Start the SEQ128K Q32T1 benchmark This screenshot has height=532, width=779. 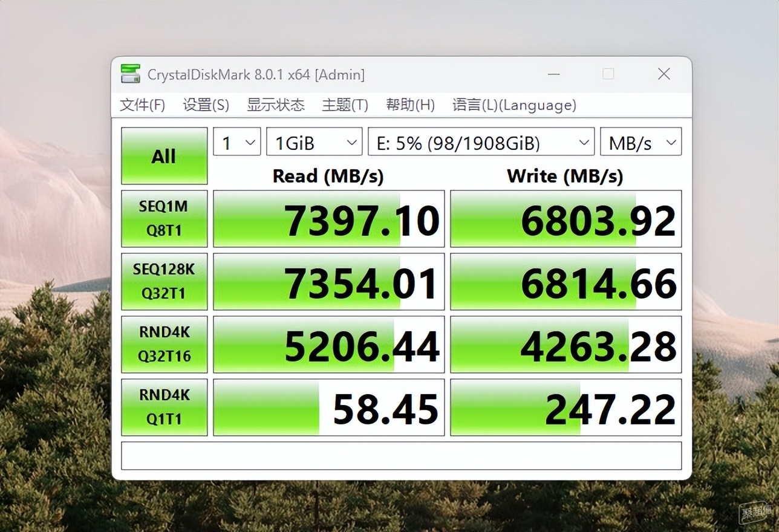[164, 282]
